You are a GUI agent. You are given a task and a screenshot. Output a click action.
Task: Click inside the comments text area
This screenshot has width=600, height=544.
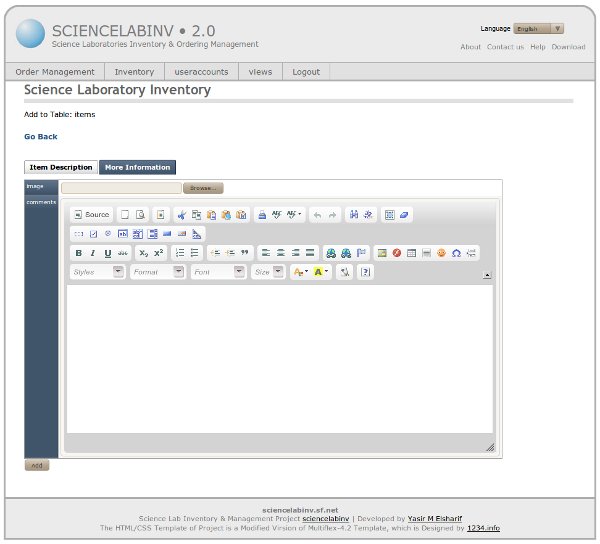(x=279, y=360)
